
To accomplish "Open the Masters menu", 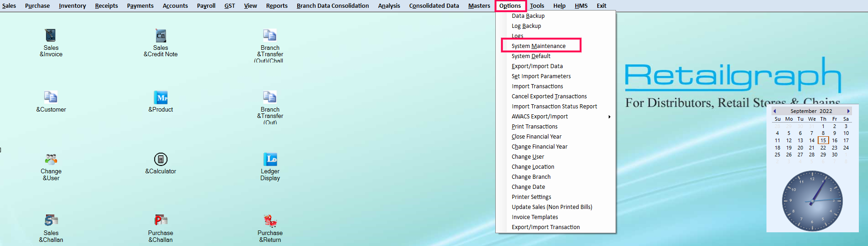I will pos(479,6).
